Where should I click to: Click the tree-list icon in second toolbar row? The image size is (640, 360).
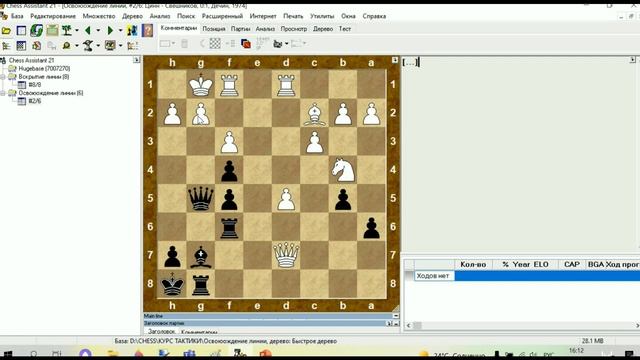6,46
